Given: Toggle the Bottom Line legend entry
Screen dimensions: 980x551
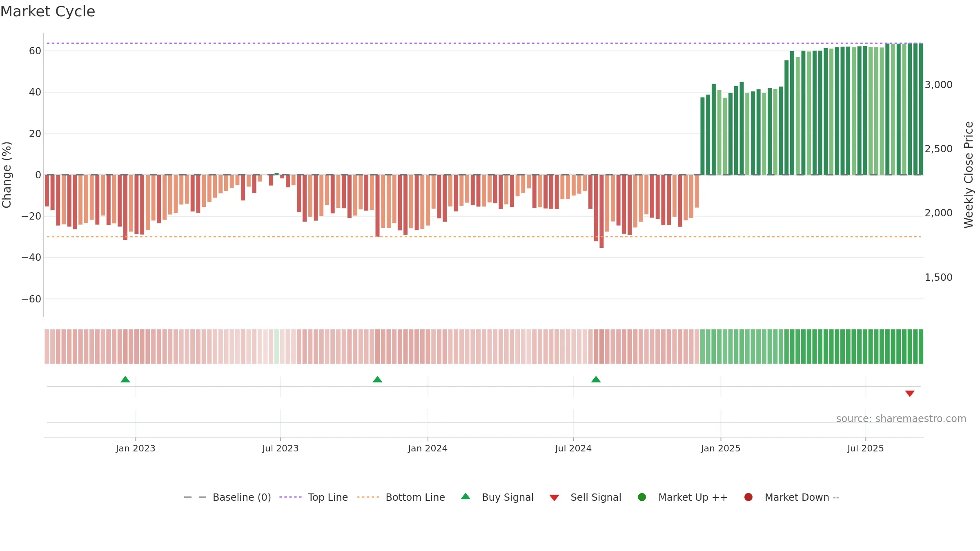Looking at the screenshot, I should coord(401,497).
